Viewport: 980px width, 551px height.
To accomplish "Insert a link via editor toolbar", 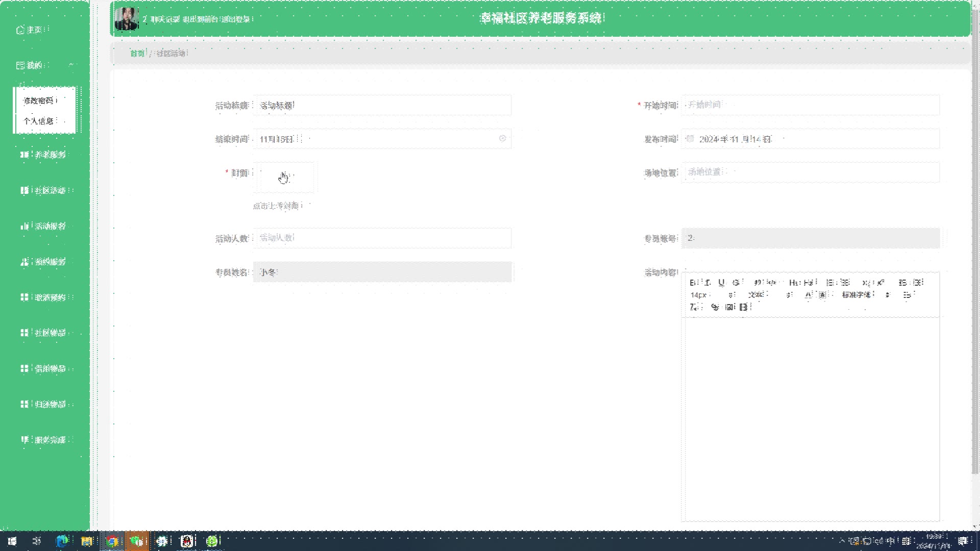I will click(x=715, y=307).
